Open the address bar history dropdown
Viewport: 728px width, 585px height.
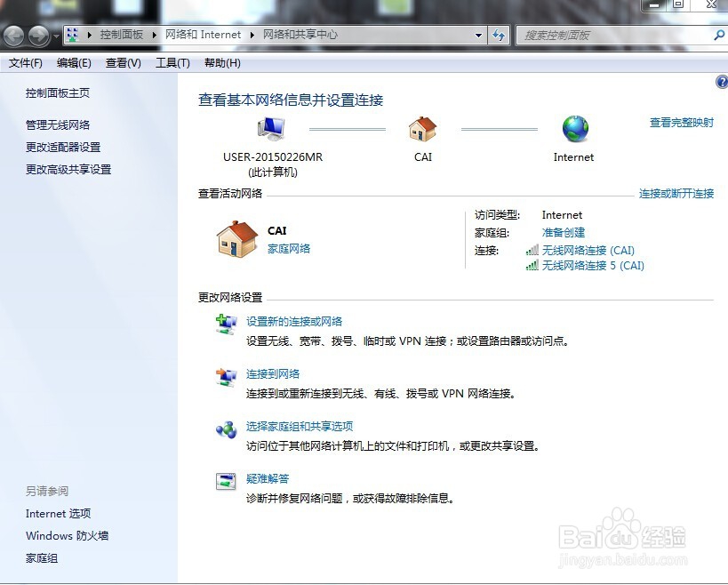(478, 36)
